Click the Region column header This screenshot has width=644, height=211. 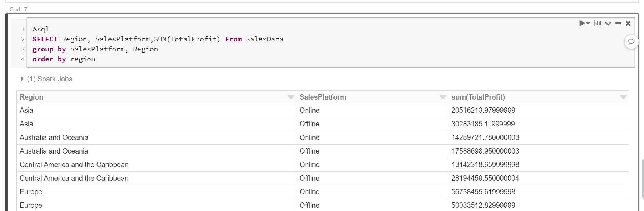coord(31,97)
